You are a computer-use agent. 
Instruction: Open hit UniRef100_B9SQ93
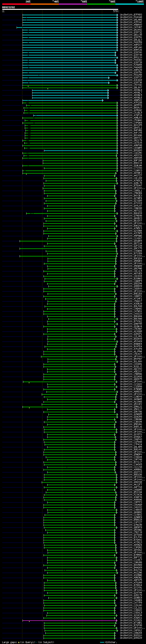click(x=131, y=151)
